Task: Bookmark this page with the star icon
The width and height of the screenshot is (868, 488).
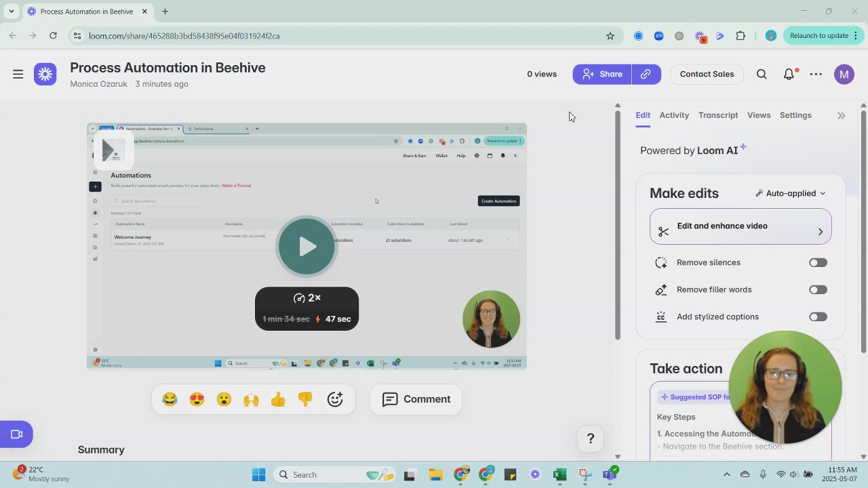Action: (x=610, y=36)
